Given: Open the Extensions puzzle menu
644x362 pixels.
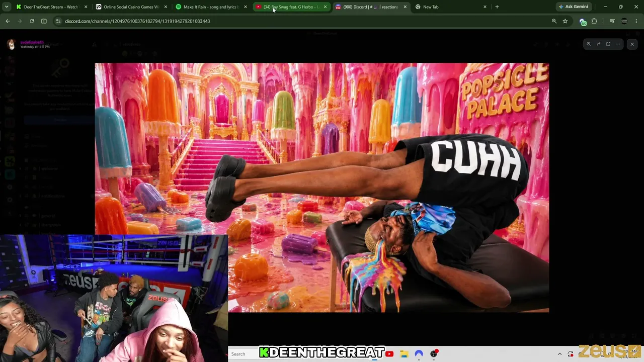Looking at the screenshot, I should 594,21.
